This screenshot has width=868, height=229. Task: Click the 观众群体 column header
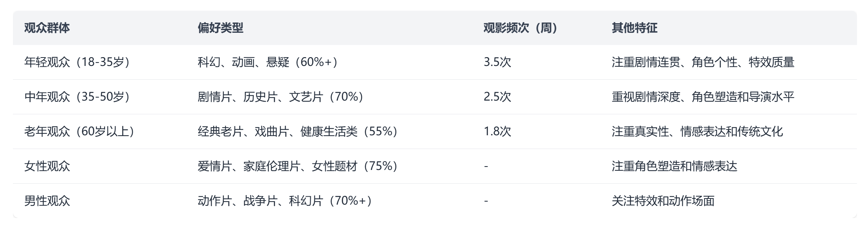tap(47, 28)
